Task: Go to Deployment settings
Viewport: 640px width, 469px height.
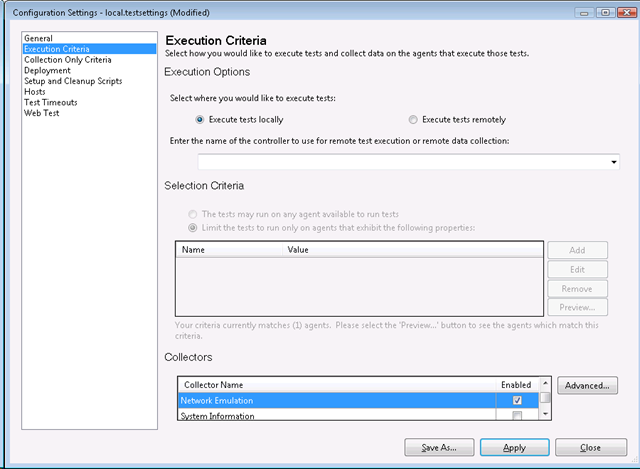Action: pos(47,71)
